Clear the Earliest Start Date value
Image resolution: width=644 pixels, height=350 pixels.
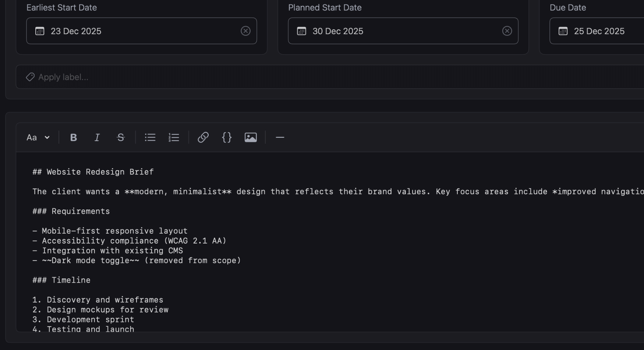point(245,31)
